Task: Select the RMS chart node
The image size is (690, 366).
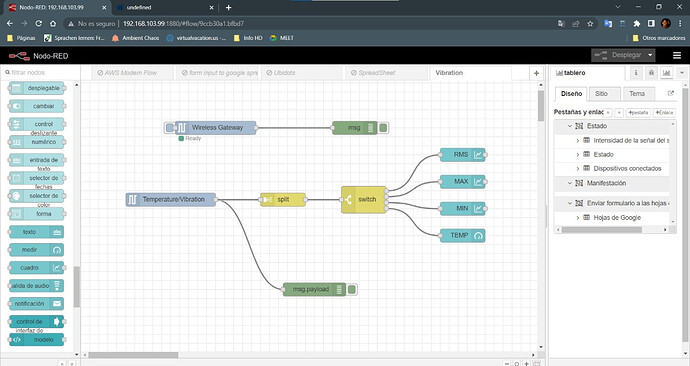Action: [x=462, y=154]
